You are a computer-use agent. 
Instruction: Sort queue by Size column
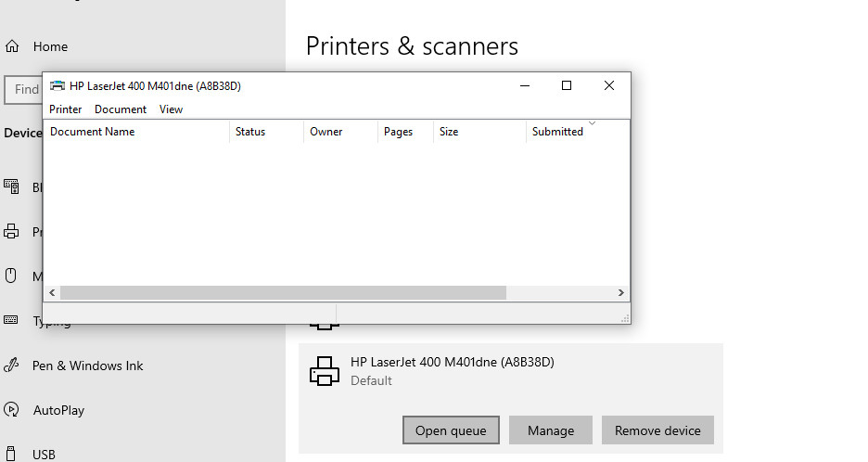479,132
